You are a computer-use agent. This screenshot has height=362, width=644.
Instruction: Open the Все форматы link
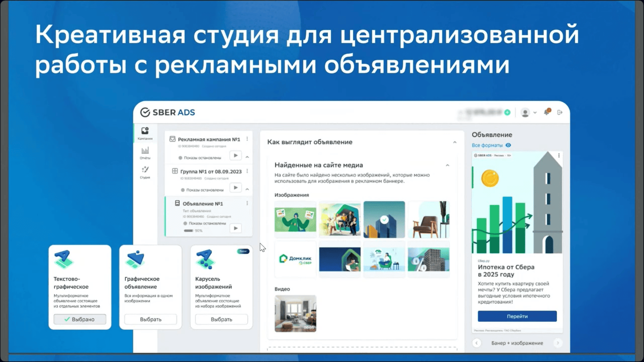pos(487,145)
